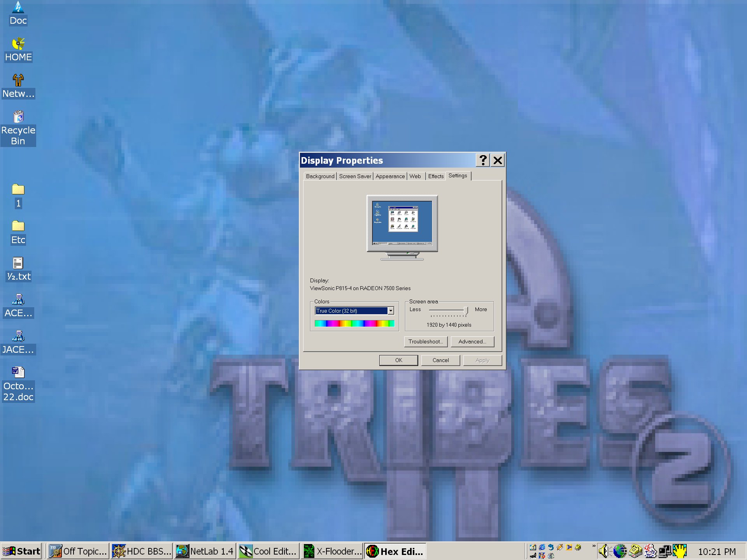This screenshot has height=560, width=747.
Task: Click the What's This help button
Action: pyautogui.click(x=483, y=160)
